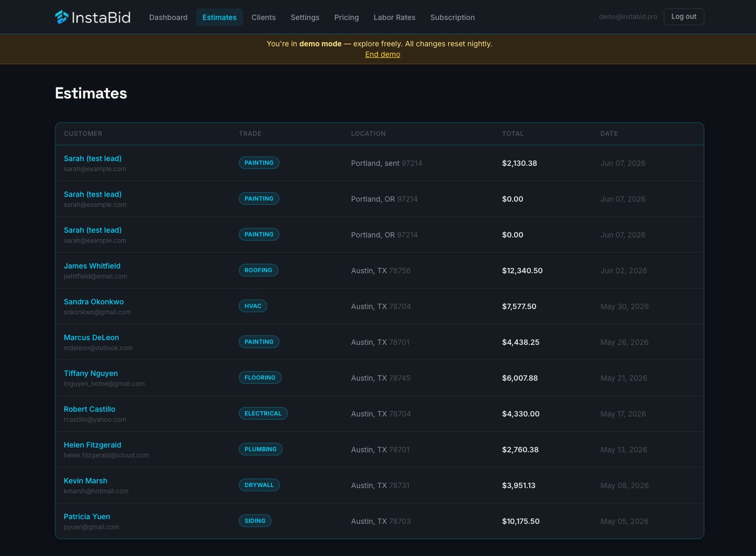The image size is (756, 556).
Task: Click location Austin, TX 78731
Action: pyautogui.click(x=380, y=485)
